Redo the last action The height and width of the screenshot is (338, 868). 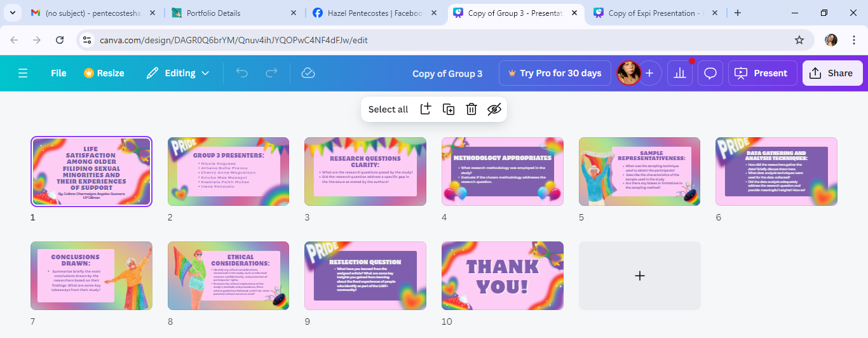coord(271,73)
